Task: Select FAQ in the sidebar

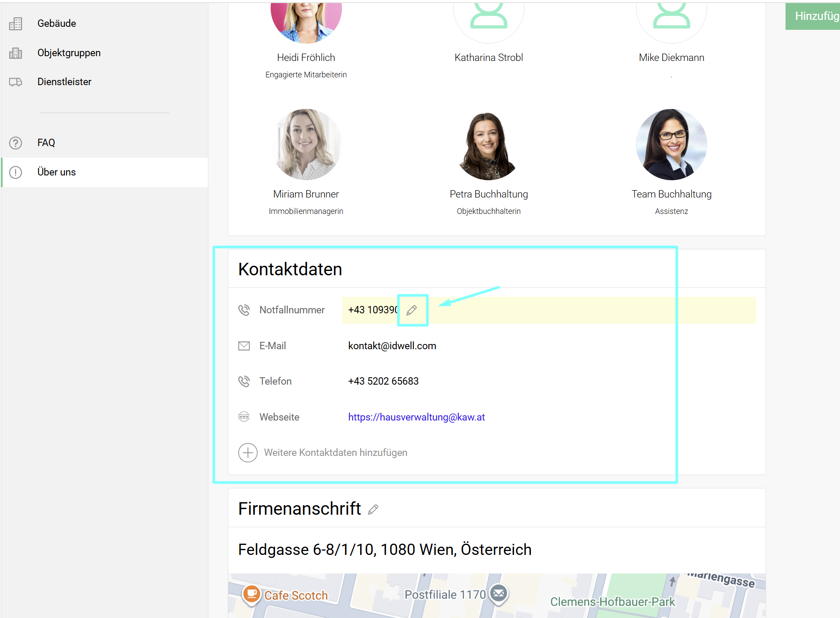Action: click(46, 143)
